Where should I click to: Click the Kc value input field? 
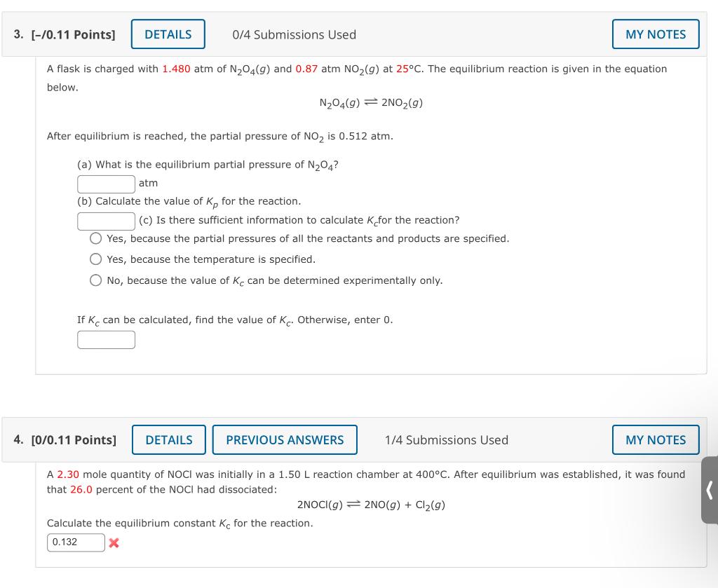(x=107, y=340)
